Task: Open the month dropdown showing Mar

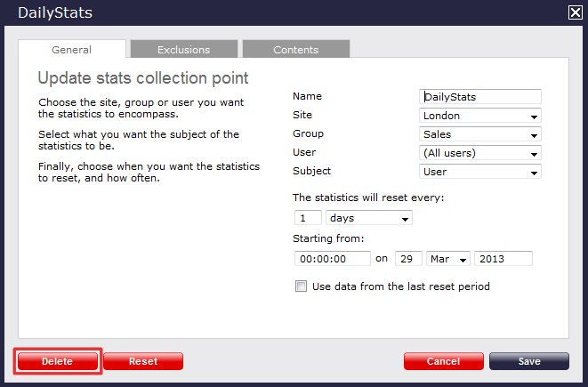Action: pos(448,259)
